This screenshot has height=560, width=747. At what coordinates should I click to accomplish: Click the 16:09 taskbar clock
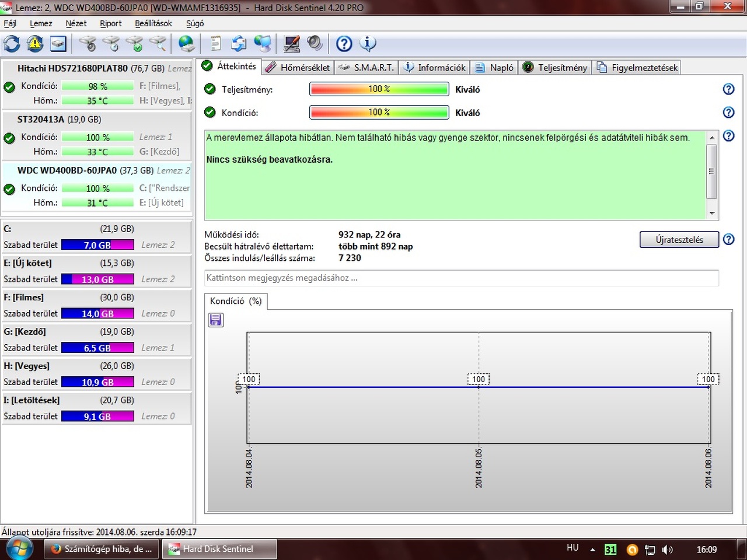coord(707,549)
